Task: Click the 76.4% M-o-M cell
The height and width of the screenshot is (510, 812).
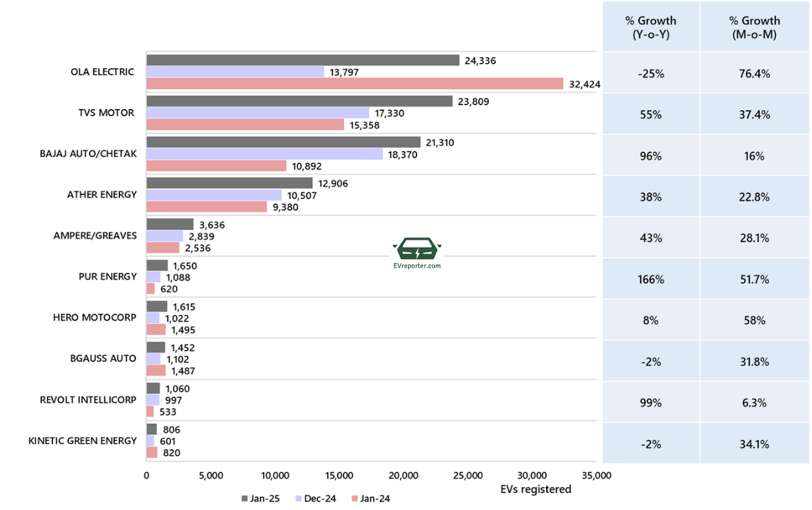Action: pyautogui.click(x=754, y=74)
